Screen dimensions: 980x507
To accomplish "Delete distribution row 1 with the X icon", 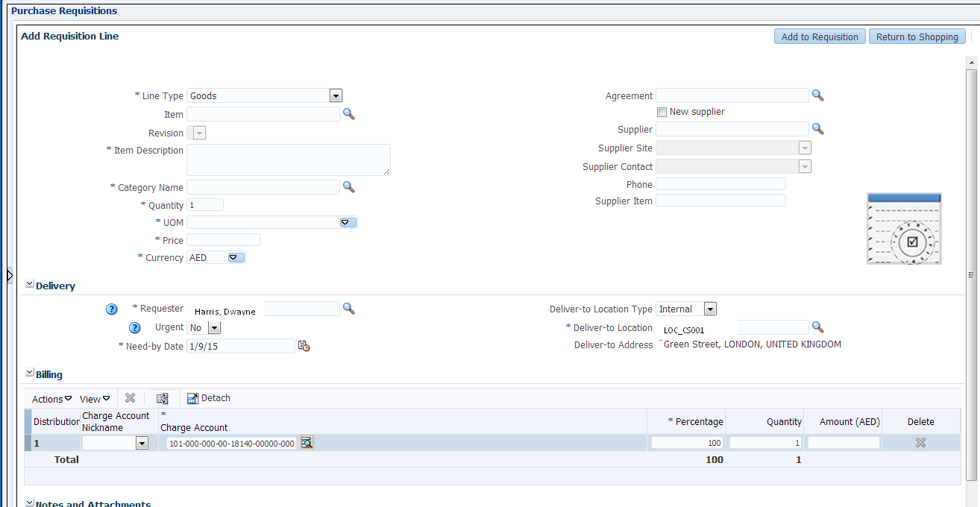I will coord(920,442).
